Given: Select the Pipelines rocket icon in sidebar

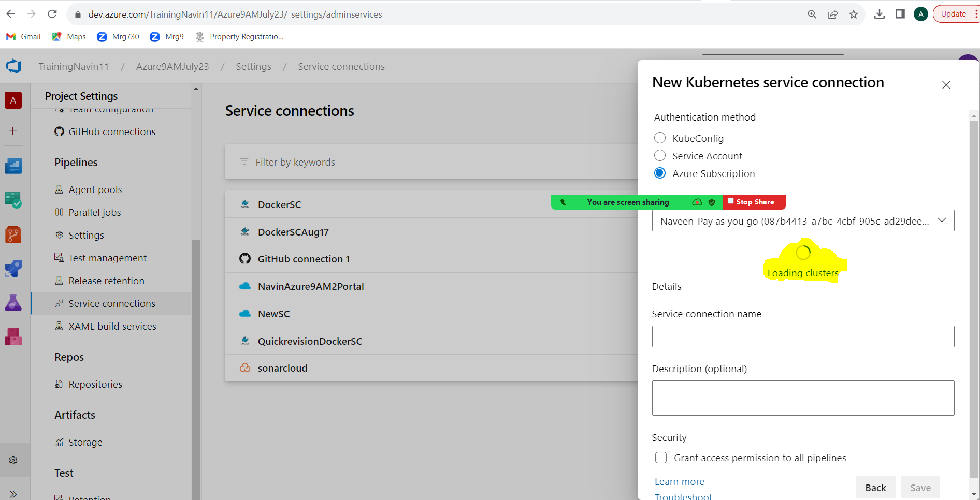Looking at the screenshot, I should 13,268.
